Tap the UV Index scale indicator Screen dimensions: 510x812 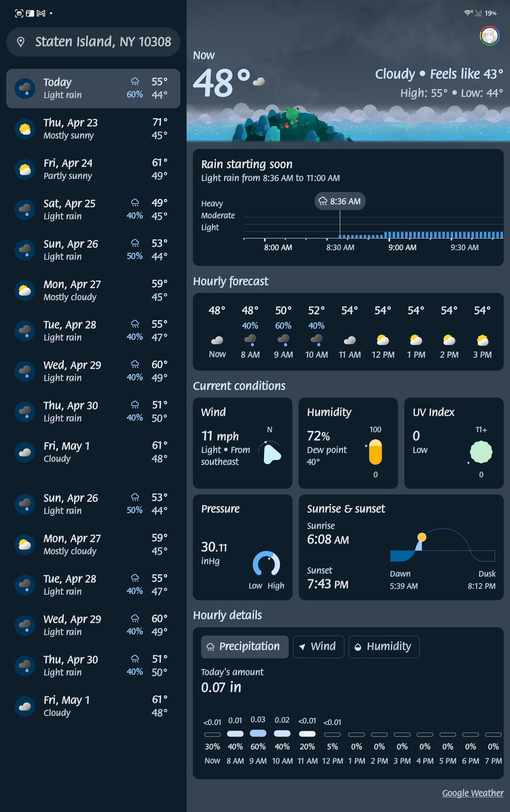[x=481, y=452]
